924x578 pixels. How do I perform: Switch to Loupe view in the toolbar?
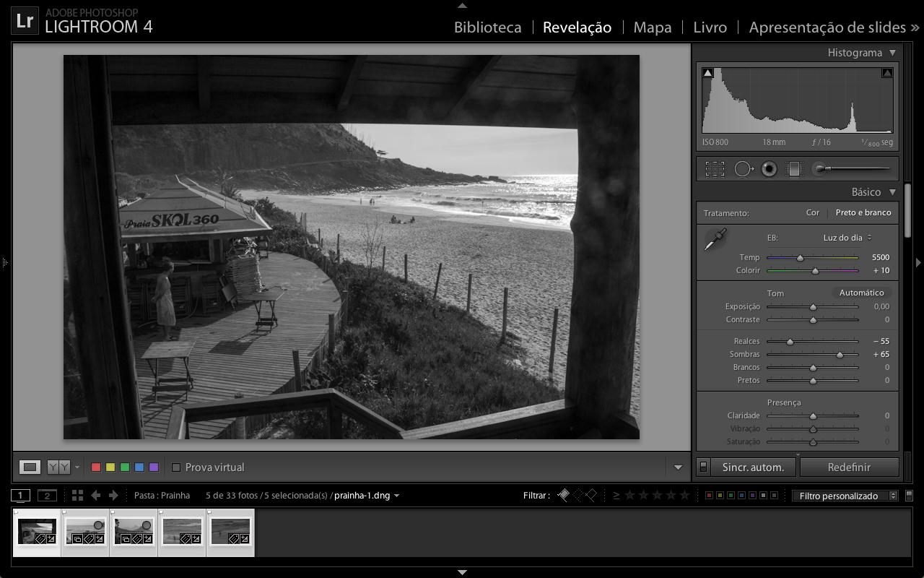30,467
